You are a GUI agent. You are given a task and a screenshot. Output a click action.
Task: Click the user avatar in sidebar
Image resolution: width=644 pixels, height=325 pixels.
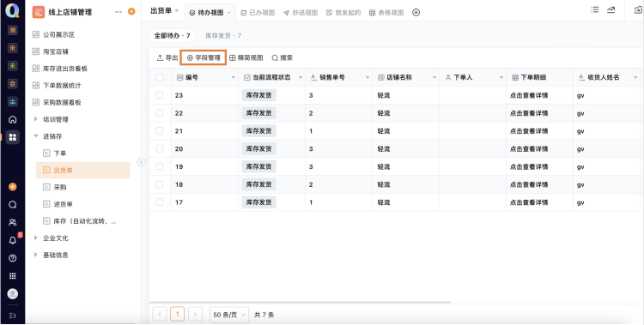point(13,294)
